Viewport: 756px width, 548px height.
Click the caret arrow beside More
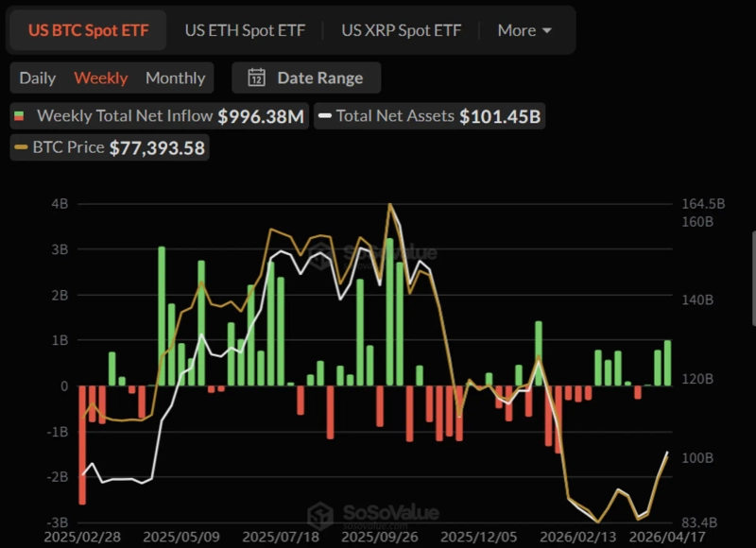point(547,31)
